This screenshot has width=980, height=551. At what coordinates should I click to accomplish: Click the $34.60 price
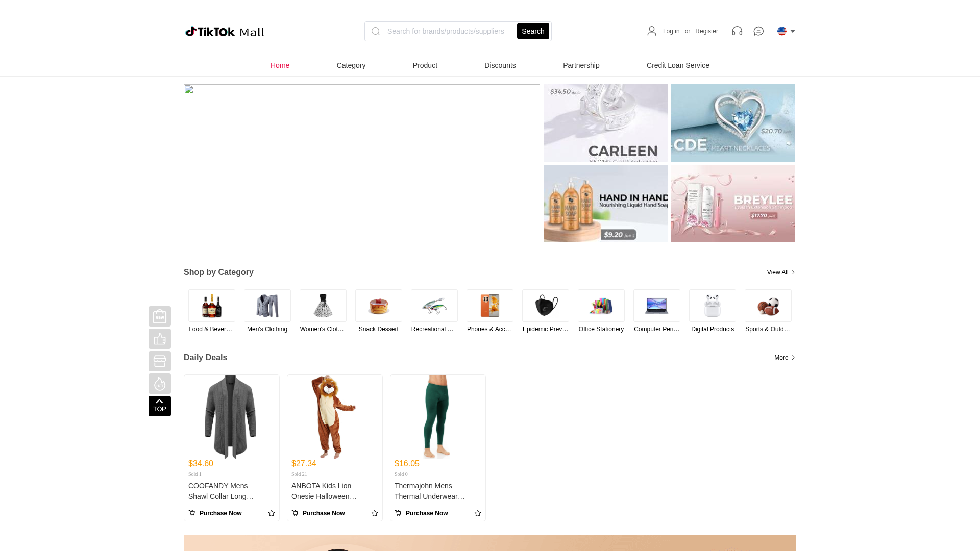pos(201,464)
